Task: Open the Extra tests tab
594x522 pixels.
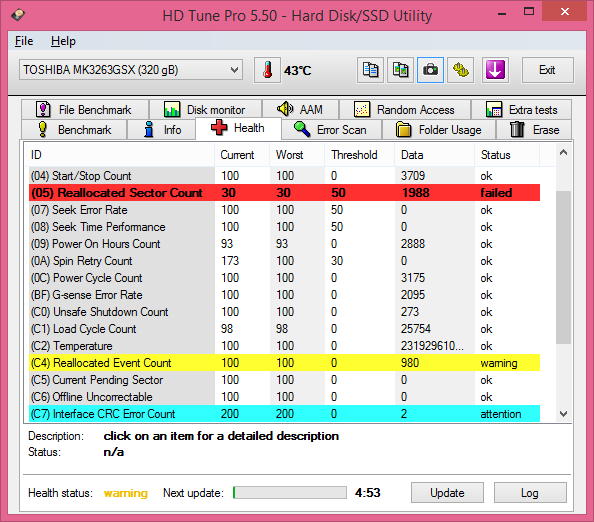Action: (x=521, y=110)
